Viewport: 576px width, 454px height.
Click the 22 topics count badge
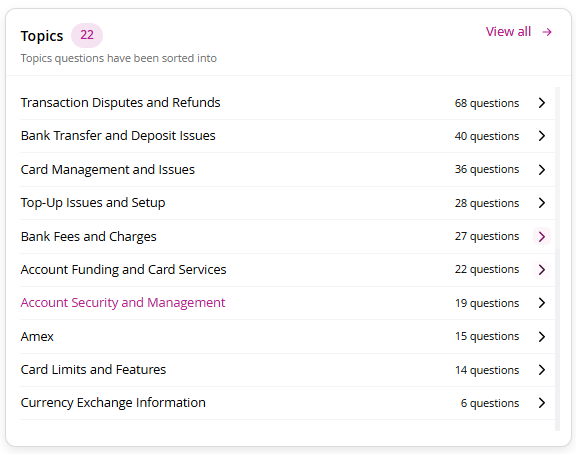point(87,35)
